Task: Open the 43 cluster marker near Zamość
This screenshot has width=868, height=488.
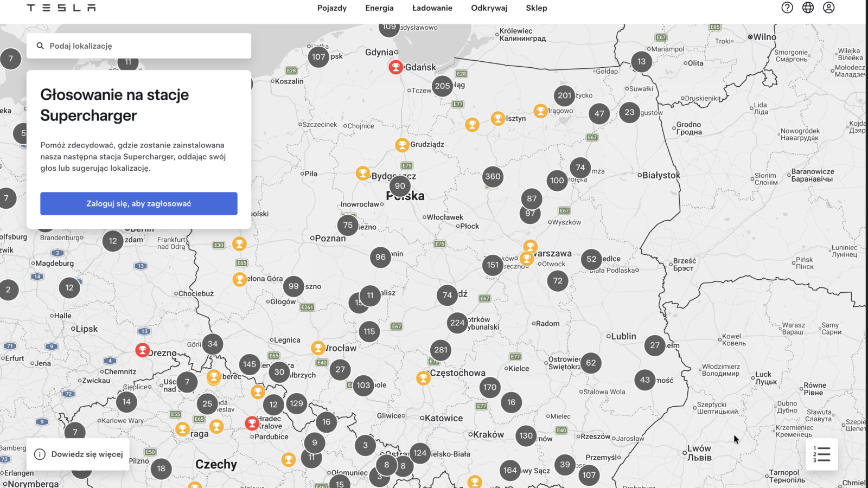Action: [645, 380]
